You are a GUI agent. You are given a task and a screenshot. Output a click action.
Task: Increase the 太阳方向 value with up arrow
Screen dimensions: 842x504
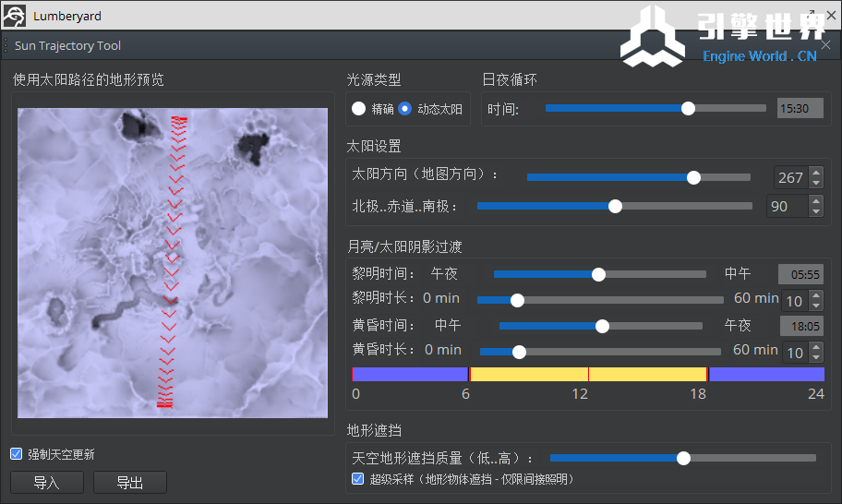(x=815, y=173)
